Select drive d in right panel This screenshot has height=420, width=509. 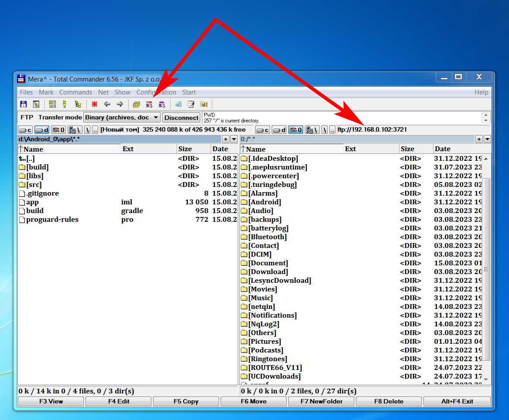[x=279, y=130]
